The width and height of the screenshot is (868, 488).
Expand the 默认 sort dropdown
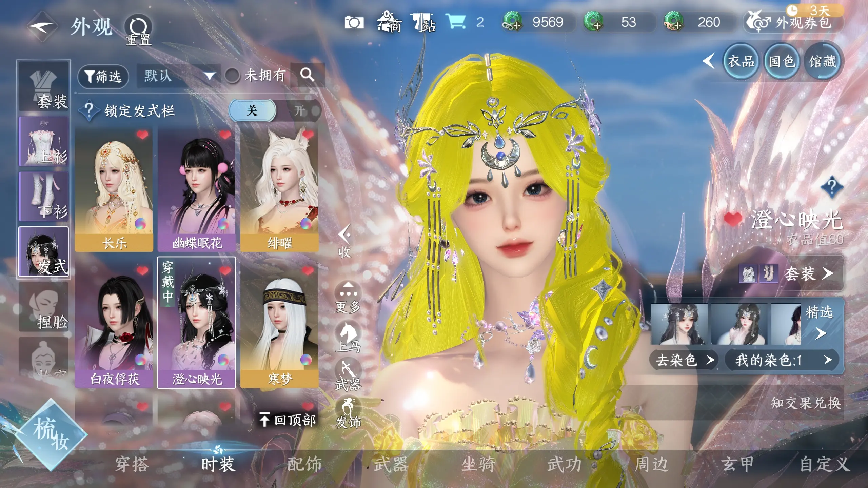(x=179, y=76)
